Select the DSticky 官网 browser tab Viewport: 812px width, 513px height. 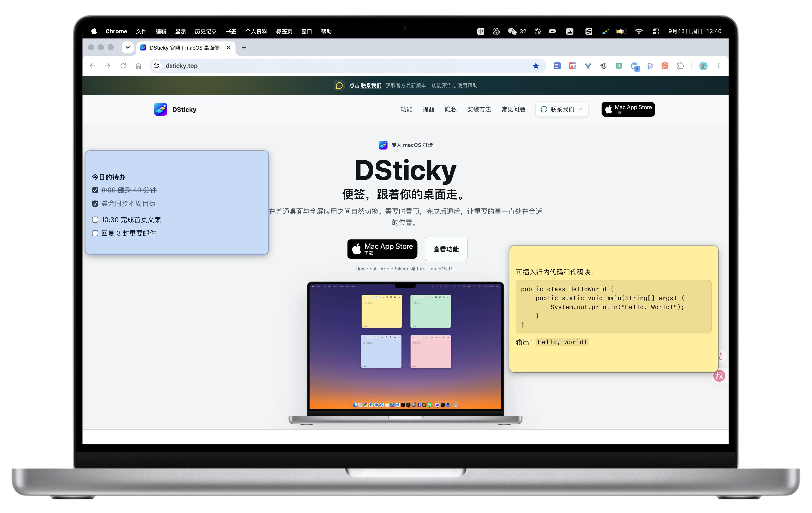[x=185, y=47]
